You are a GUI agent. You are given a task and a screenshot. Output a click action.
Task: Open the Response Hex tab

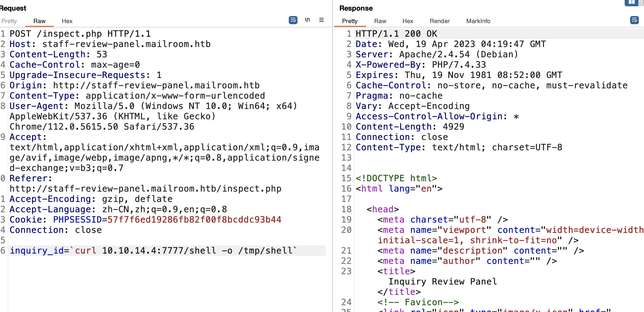(x=408, y=21)
